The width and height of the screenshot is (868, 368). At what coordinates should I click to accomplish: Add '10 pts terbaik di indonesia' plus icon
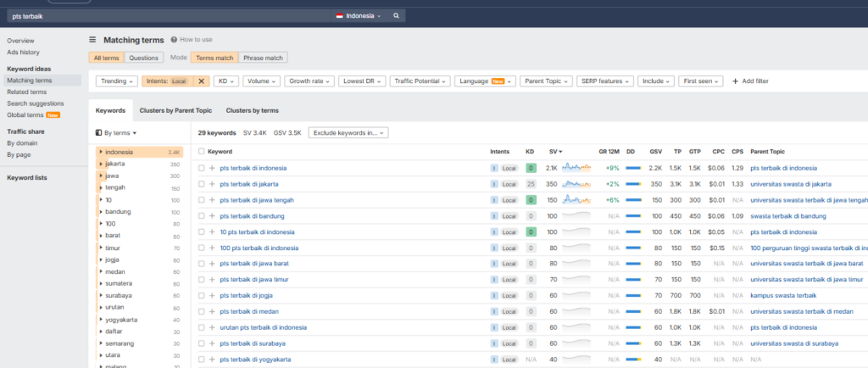click(x=212, y=232)
